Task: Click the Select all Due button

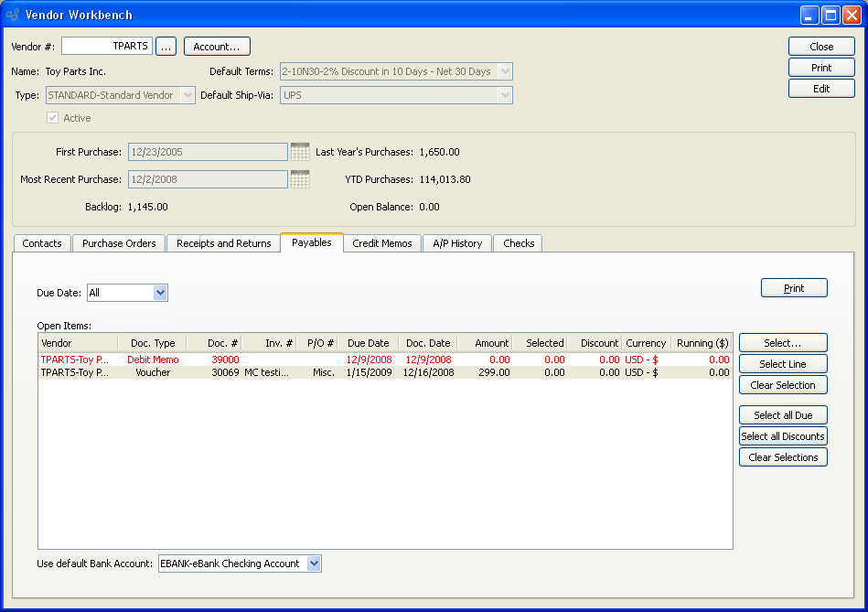Action: [x=783, y=415]
